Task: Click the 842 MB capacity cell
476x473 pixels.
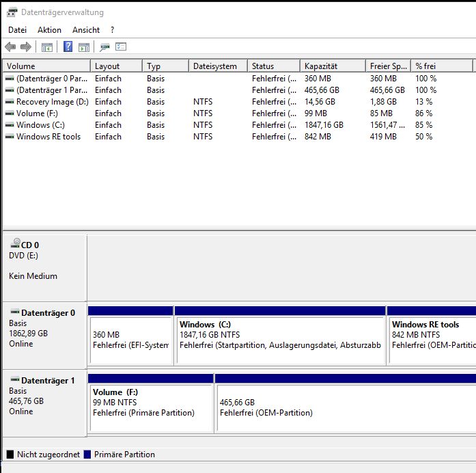Action: (318, 137)
